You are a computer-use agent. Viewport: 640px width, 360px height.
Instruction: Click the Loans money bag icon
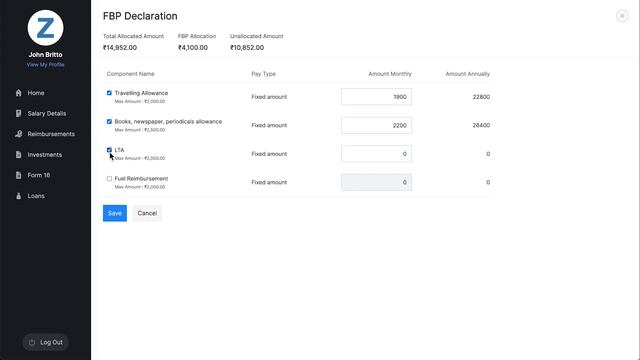coord(18,196)
